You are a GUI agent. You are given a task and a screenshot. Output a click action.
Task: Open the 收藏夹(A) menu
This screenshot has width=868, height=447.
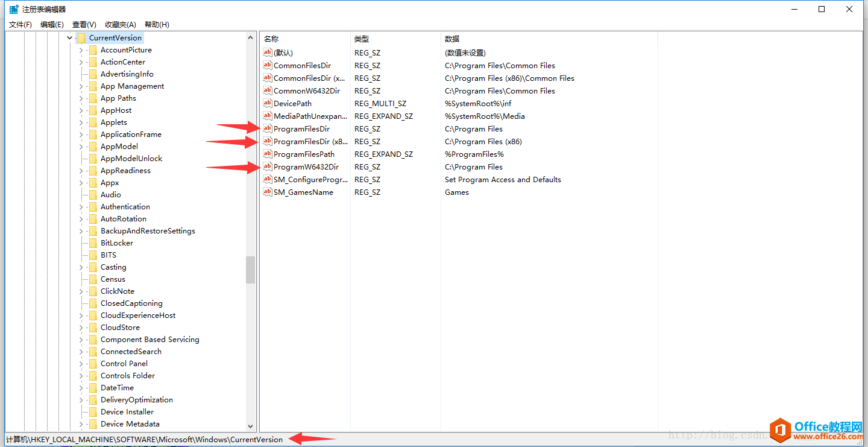[121, 25]
